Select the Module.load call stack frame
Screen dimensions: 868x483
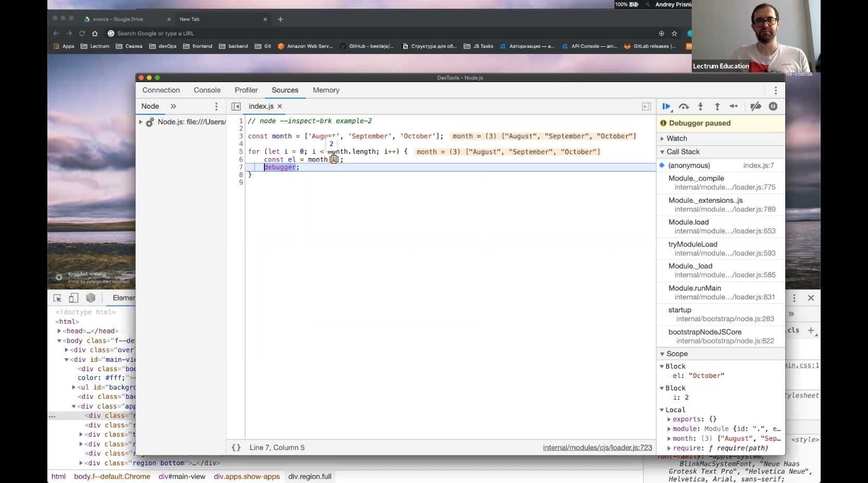point(721,227)
